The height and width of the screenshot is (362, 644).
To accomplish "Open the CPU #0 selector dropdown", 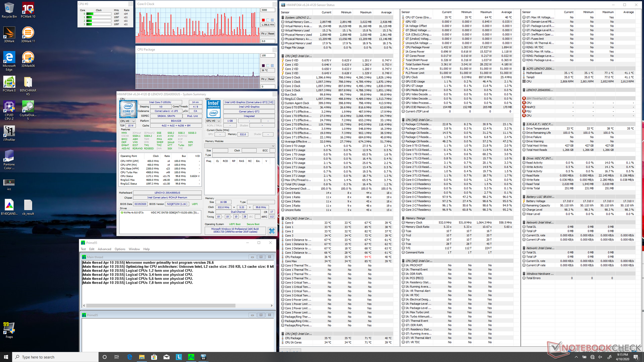I will tap(127, 121).
